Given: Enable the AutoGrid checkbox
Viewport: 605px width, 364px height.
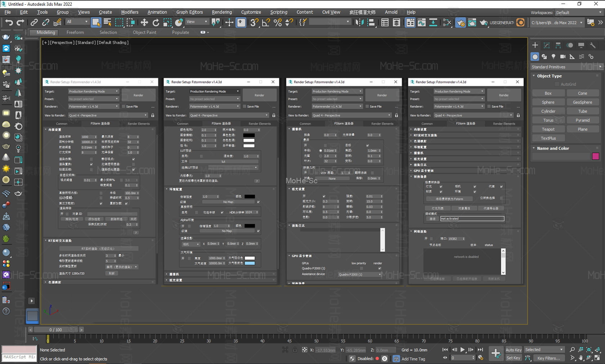Looking at the screenshot, I should [557, 84].
